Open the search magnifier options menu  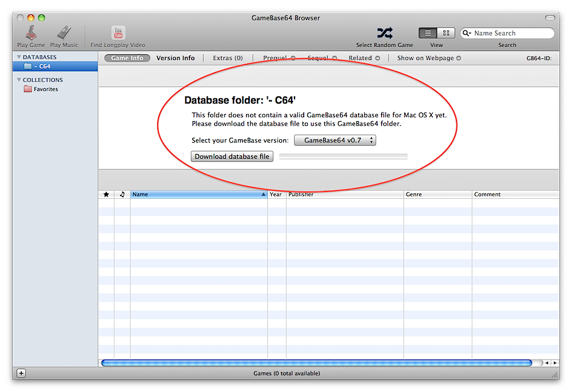(x=467, y=33)
